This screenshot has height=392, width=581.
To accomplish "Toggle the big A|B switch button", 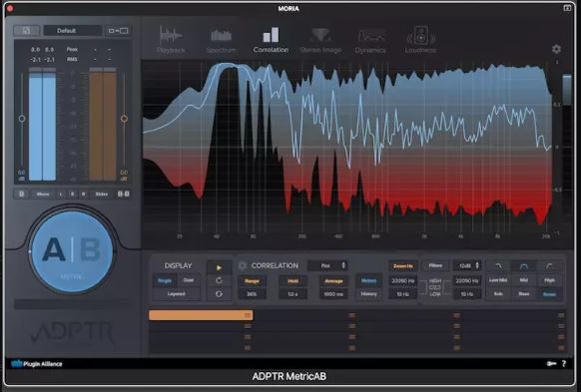I will tap(72, 250).
